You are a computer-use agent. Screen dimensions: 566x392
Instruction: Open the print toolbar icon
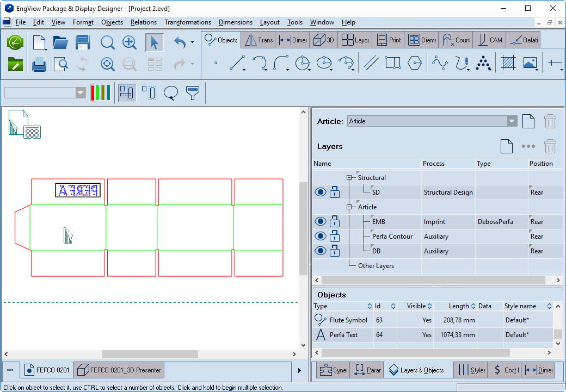pyautogui.click(x=39, y=65)
